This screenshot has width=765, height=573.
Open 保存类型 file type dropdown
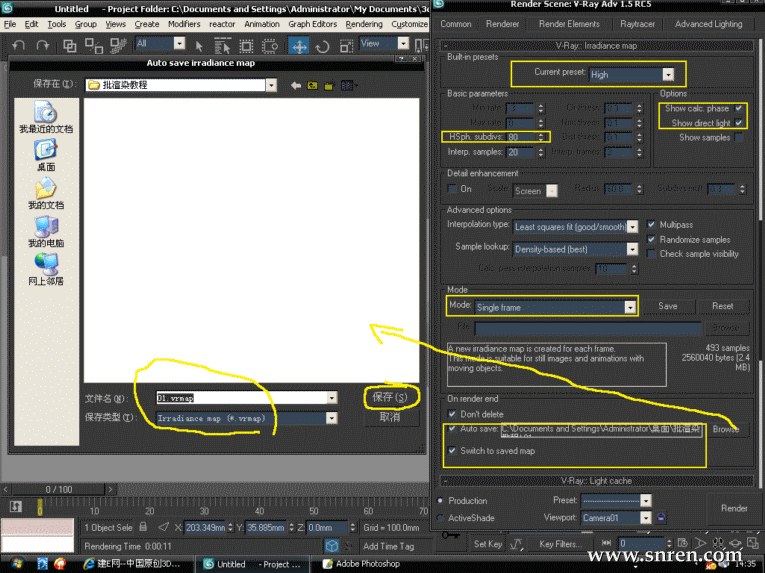pyautogui.click(x=246, y=418)
